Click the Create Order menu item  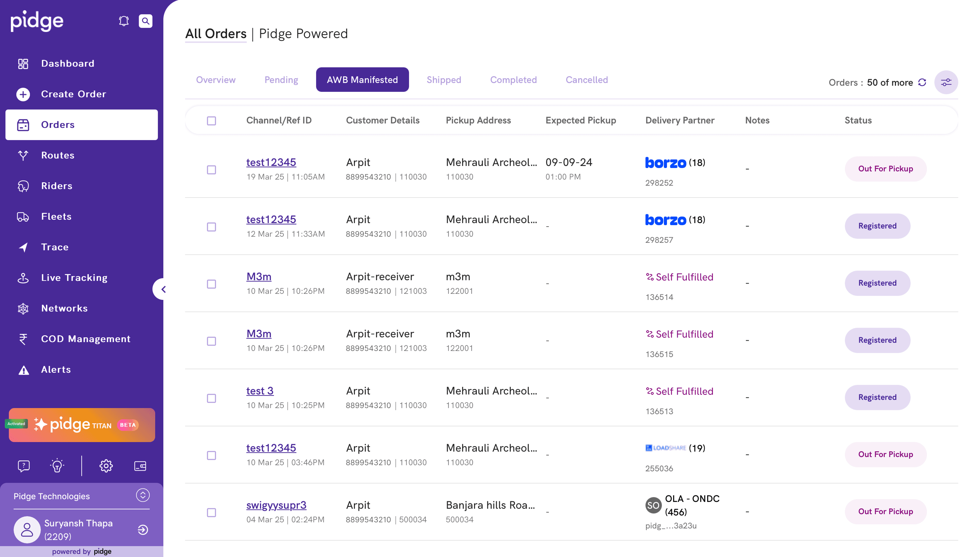(x=73, y=94)
